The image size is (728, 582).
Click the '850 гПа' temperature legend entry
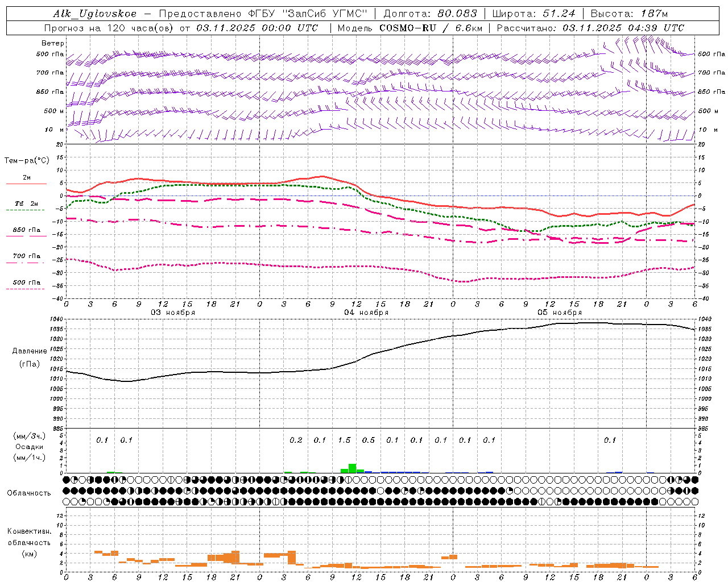[27, 230]
